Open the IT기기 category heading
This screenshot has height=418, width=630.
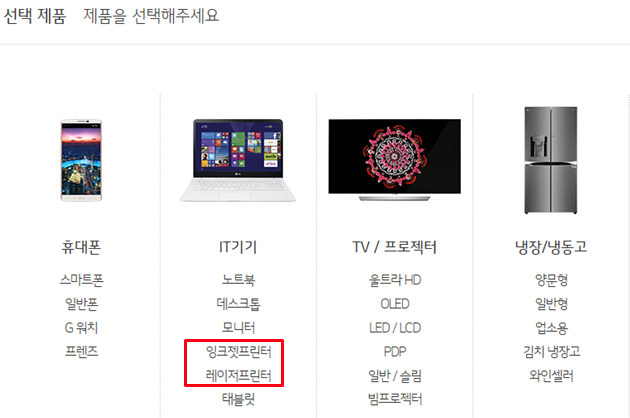coord(238,247)
